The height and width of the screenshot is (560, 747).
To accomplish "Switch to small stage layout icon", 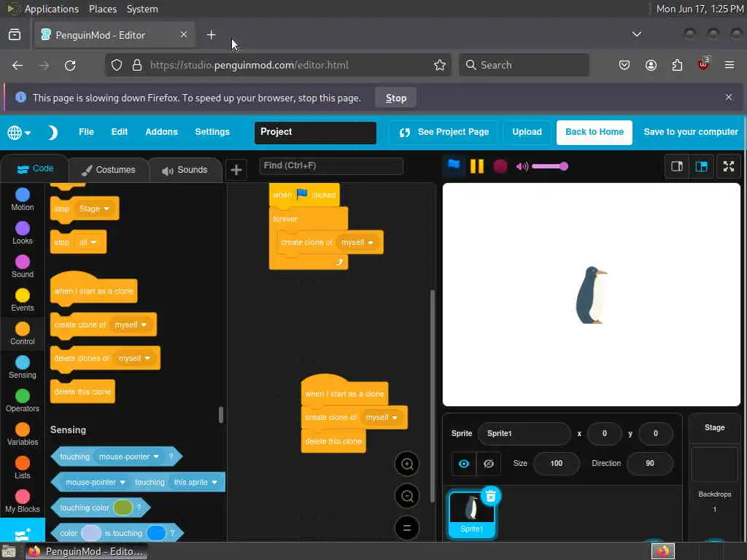I will click(677, 166).
